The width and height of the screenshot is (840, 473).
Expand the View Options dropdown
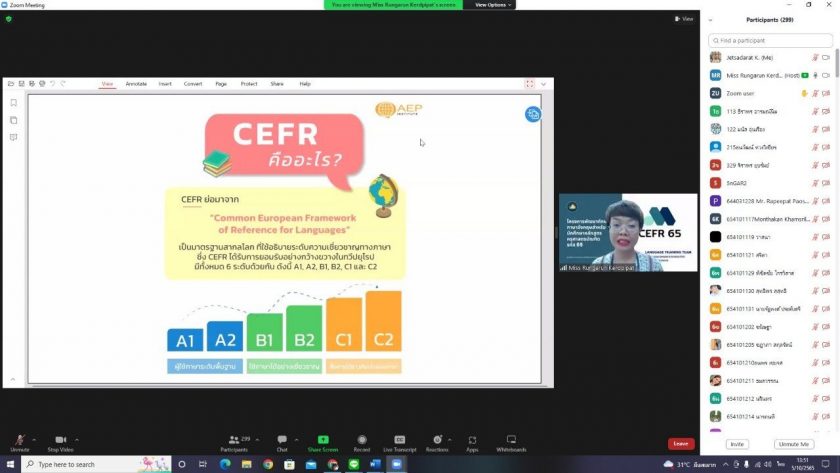(492, 5)
